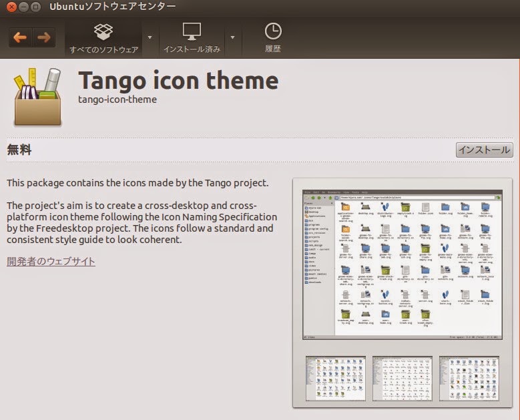Viewport: 520px width, 420px height.
Task: Select the first small screenshot thumbnail
Action: point(336,379)
